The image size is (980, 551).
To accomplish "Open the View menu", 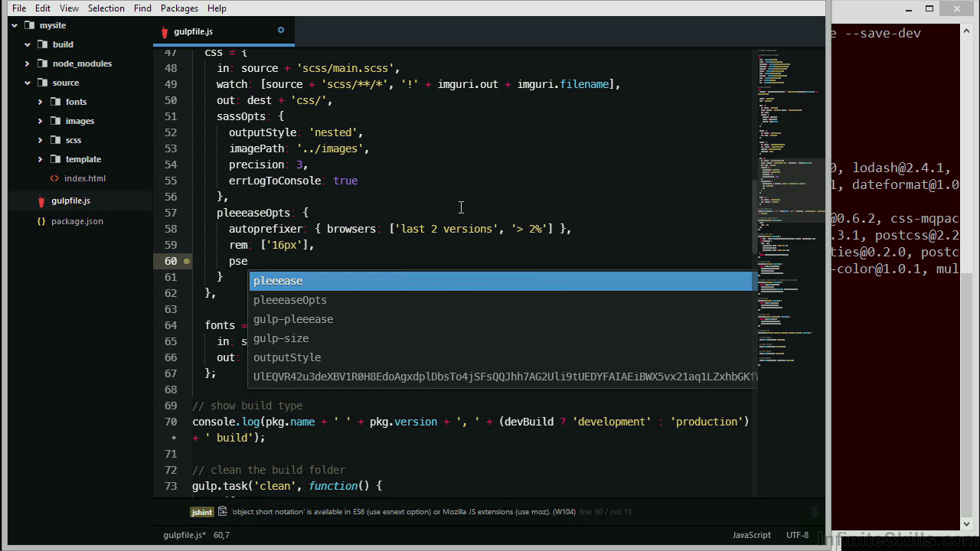I will click(x=69, y=8).
